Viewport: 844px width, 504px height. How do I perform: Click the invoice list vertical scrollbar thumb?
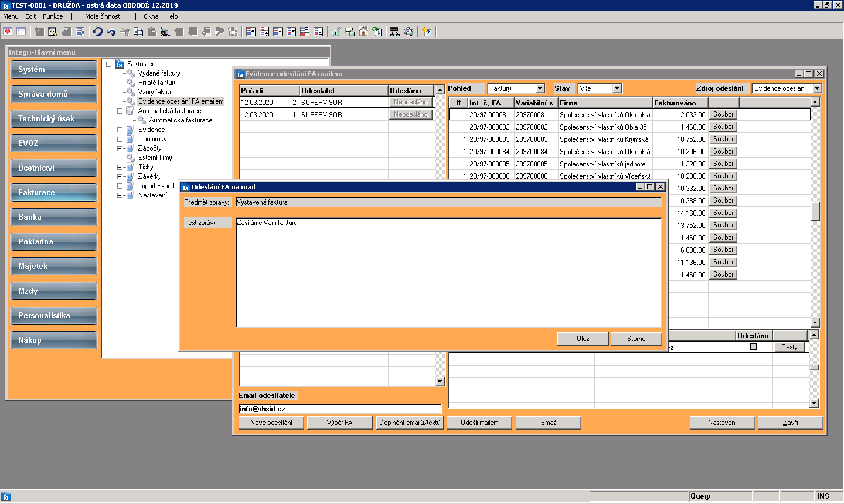[x=815, y=211]
